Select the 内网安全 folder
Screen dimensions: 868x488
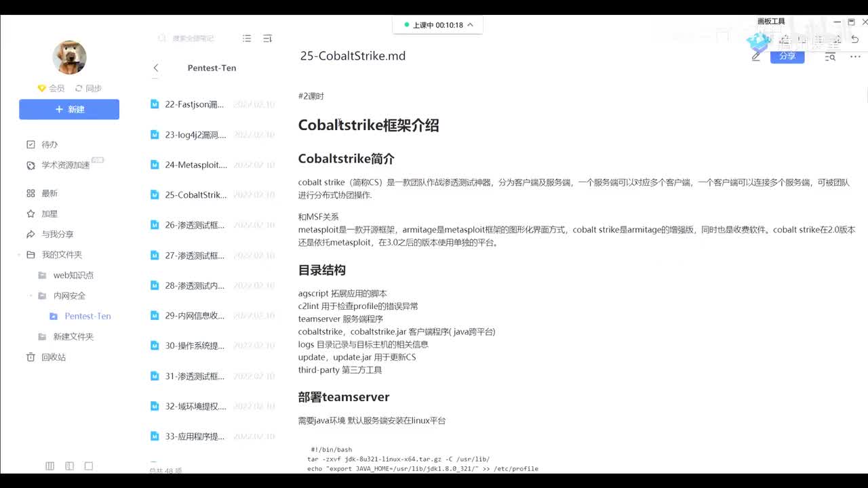(69, 296)
